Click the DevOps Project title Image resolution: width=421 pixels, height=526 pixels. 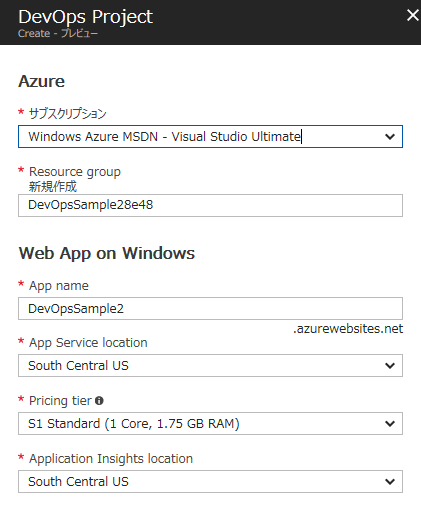pos(86,17)
